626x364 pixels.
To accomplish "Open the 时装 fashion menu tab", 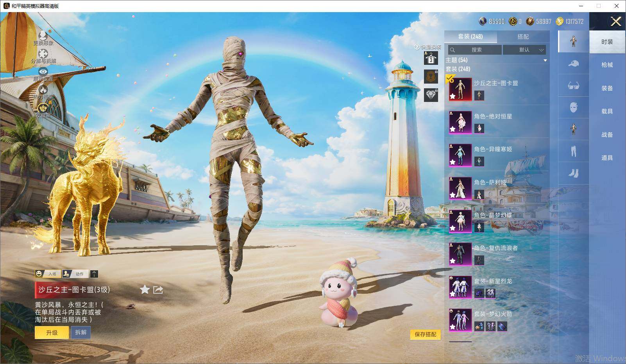I will pos(607,42).
